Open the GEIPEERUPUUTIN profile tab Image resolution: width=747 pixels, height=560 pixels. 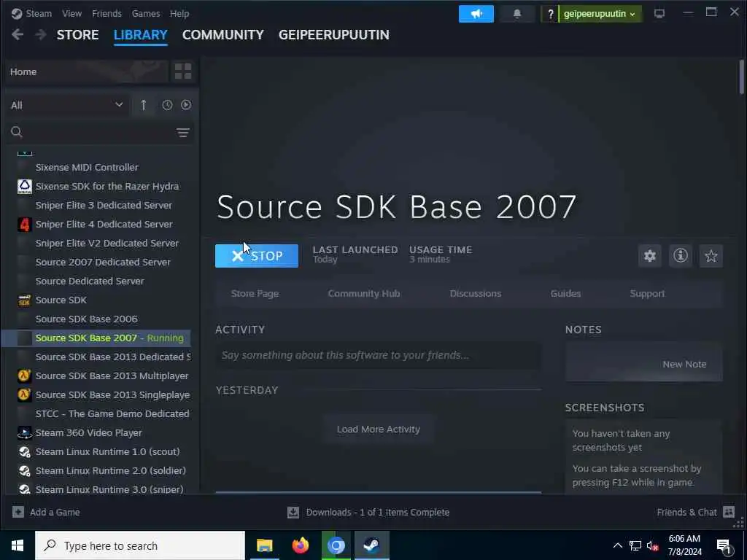(334, 35)
